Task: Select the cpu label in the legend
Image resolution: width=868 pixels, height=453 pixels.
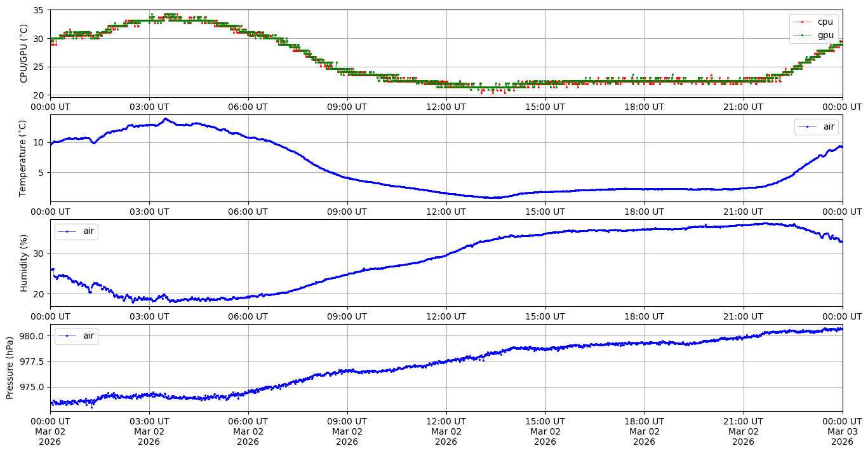Action: coord(825,22)
